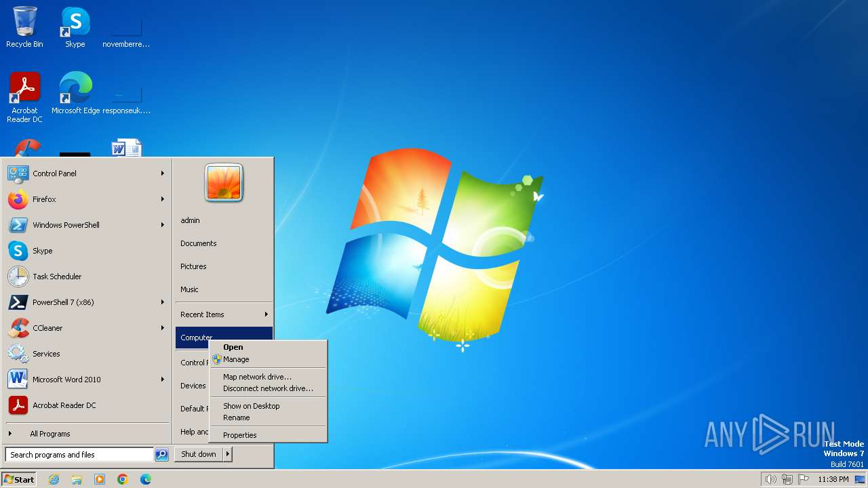The image size is (868, 488).
Task: Choose Manage in the context menu
Action: (x=268, y=359)
